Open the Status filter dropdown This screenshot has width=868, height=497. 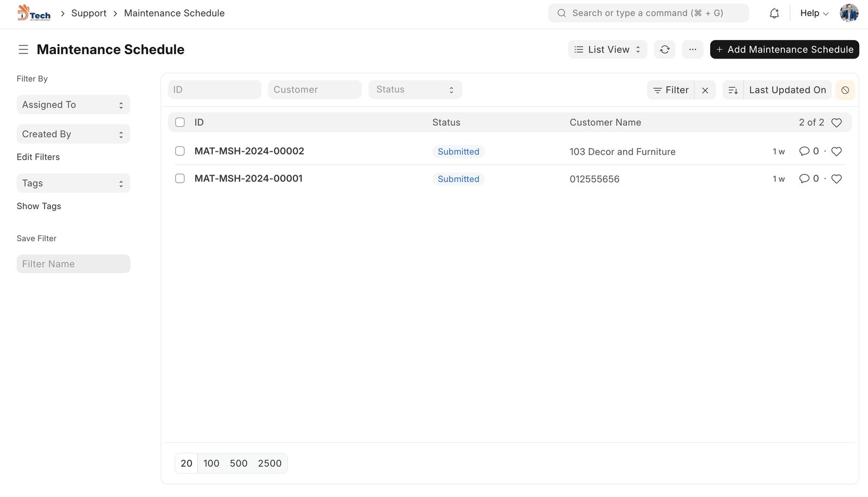point(415,89)
